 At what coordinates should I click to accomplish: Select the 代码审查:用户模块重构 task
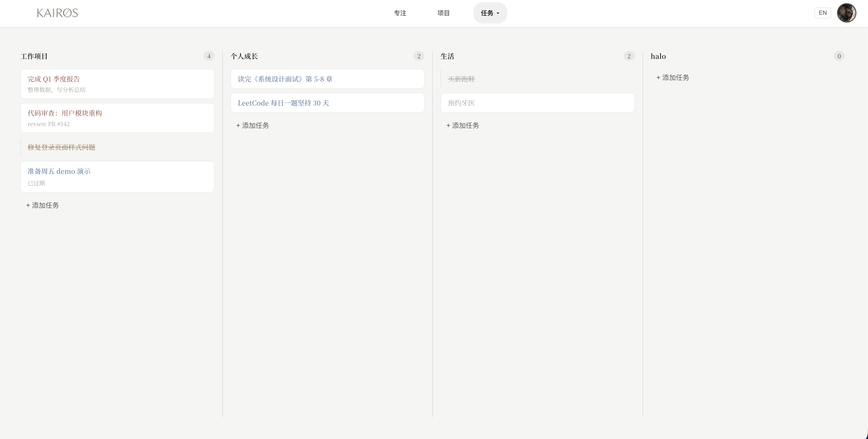coord(117,118)
